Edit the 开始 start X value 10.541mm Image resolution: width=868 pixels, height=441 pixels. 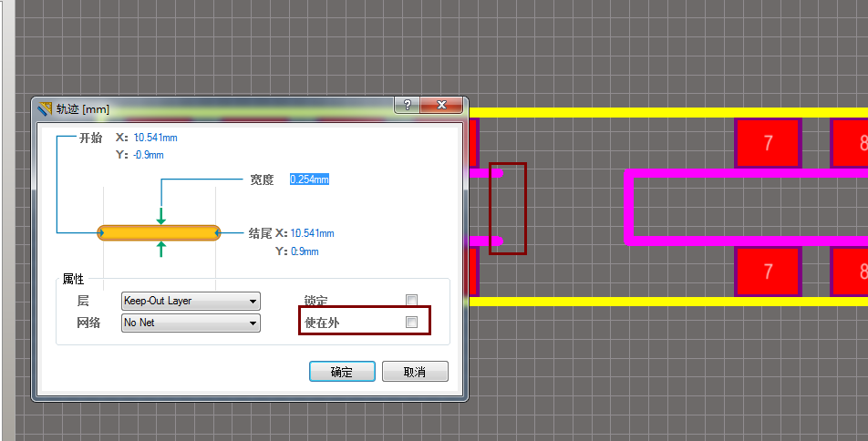(x=157, y=138)
